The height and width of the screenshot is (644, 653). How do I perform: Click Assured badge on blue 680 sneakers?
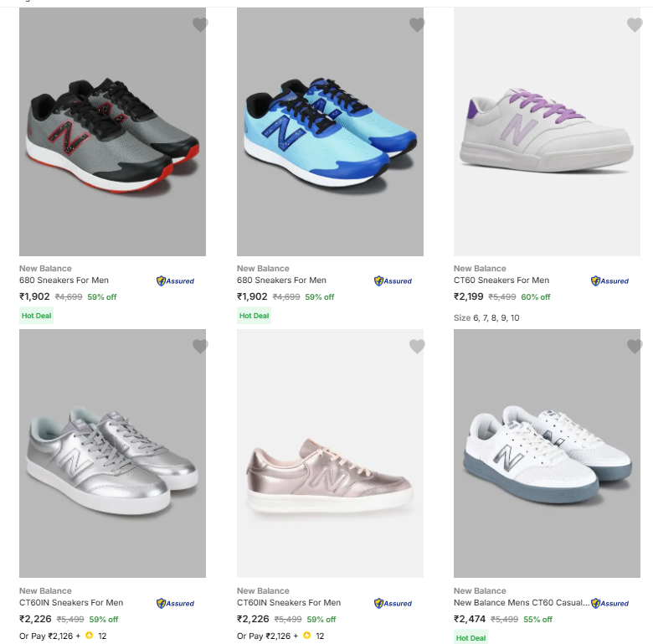[x=393, y=281]
